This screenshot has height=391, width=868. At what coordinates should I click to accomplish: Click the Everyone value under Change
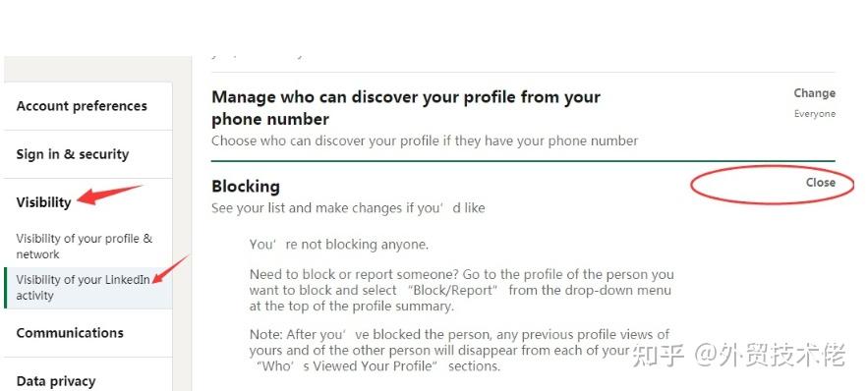click(x=814, y=114)
